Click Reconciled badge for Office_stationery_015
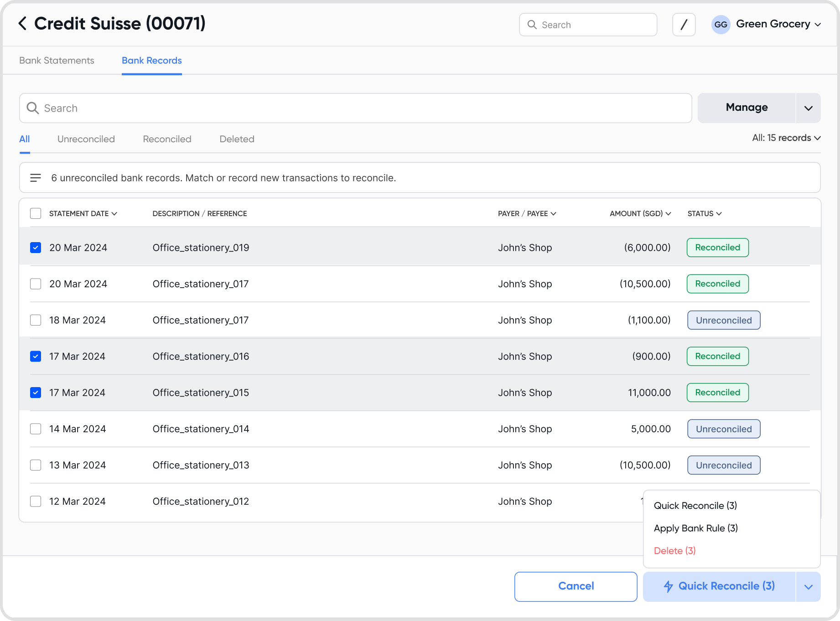This screenshot has width=840, height=621. (718, 393)
